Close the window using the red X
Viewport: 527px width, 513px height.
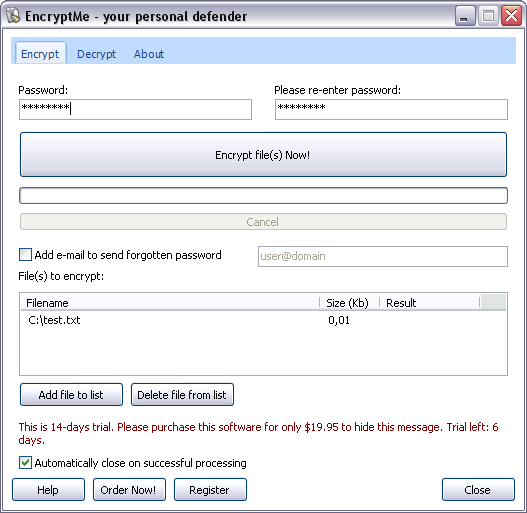click(x=511, y=16)
